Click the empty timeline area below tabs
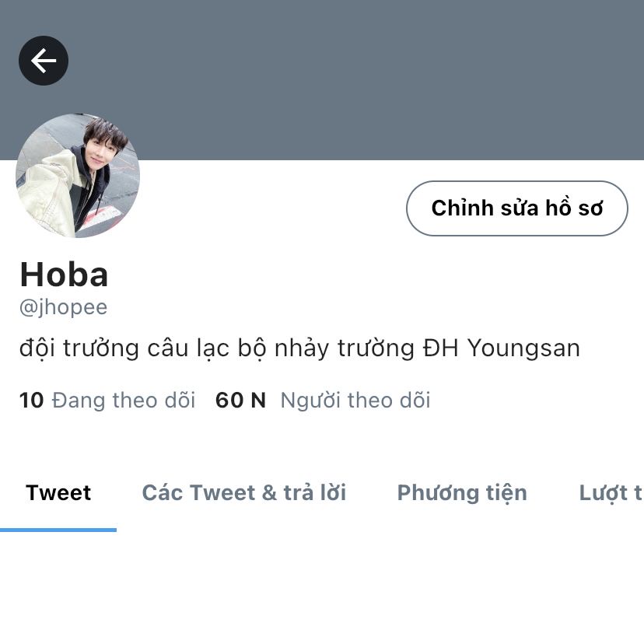Screen dimensions: 644x644 [x=322, y=587]
